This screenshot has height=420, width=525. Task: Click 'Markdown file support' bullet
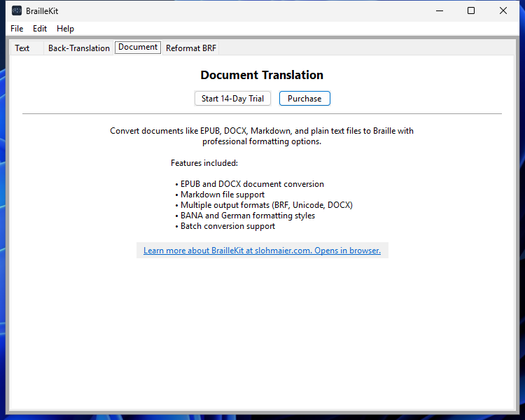click(220, 195)
